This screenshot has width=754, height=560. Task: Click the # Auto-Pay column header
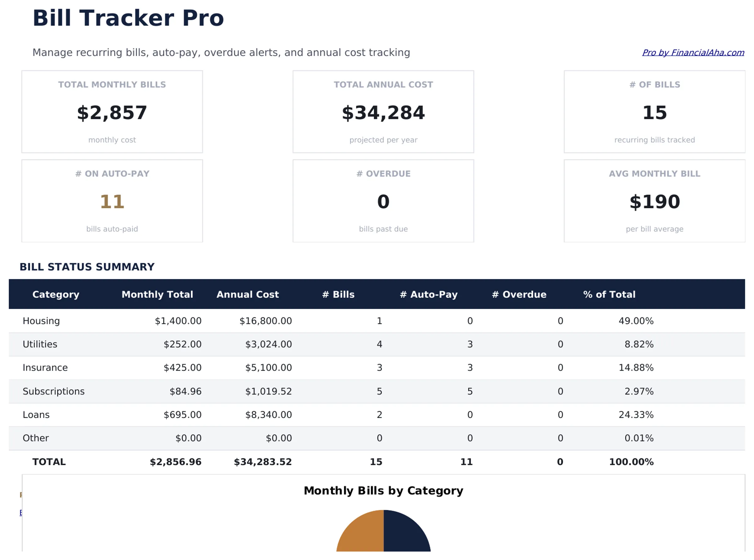pyautogui.click(x=429, y=294)
